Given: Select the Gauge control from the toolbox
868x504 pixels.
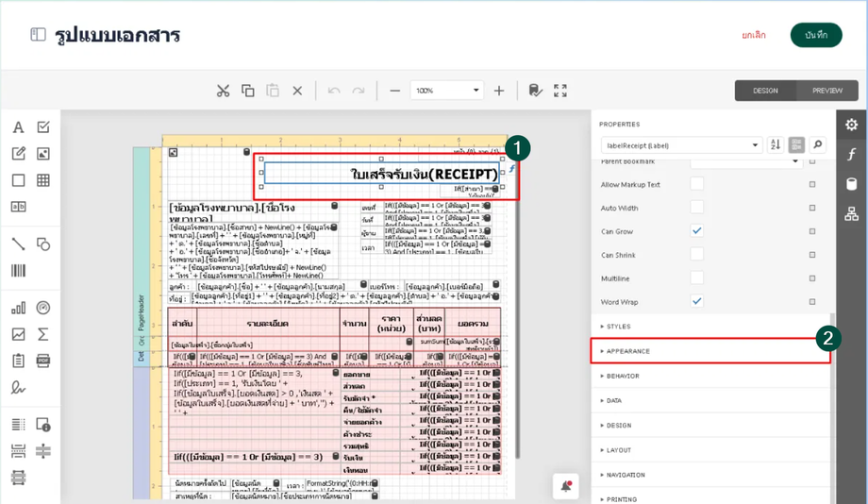Looking at the screenshot, I should (x=43, y=308).
